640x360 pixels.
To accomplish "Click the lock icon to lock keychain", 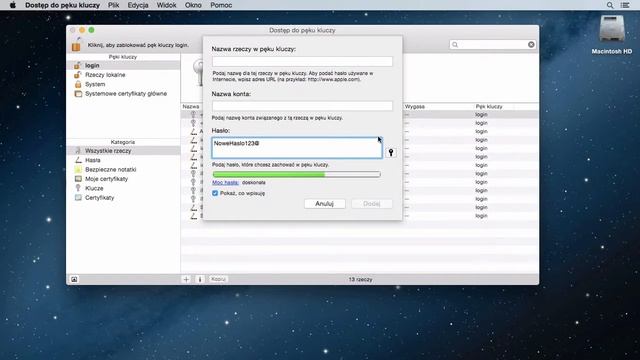I will (x=76, y=44).
